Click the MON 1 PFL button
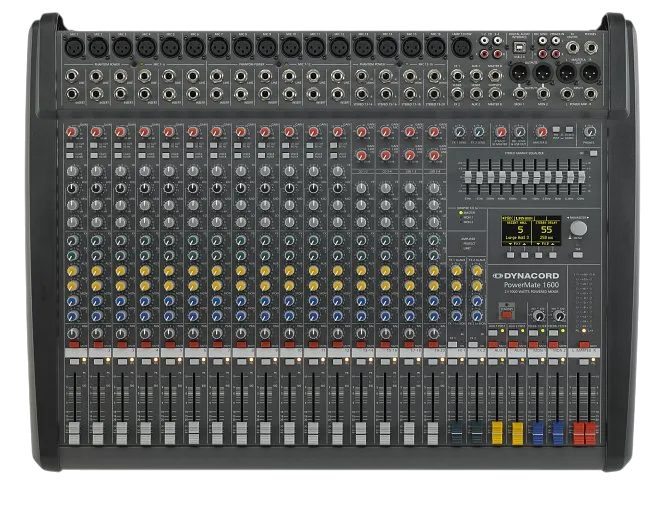Image resolution: width=665 pixels, height=512 pixels. click(x=533, y=362)
